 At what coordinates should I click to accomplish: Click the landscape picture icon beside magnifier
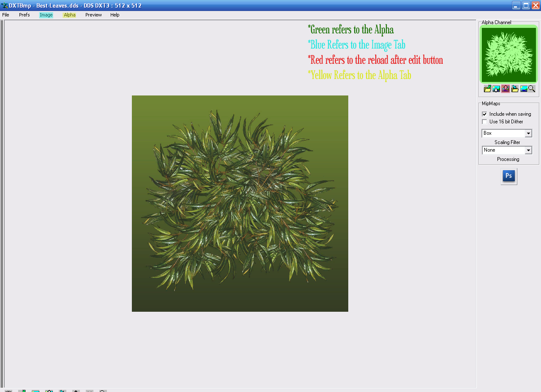[524, 89]
